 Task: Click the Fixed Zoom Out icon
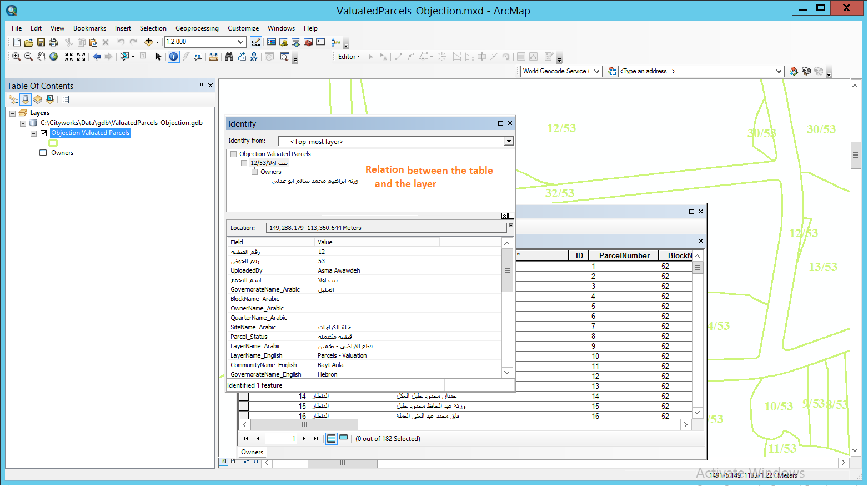point(81,57)
